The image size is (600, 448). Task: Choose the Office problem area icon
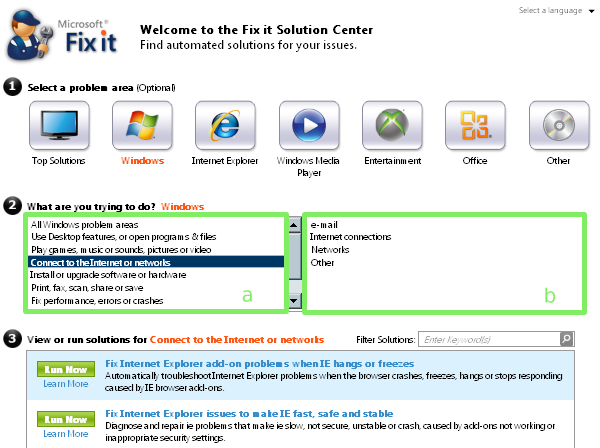[475, 125]
